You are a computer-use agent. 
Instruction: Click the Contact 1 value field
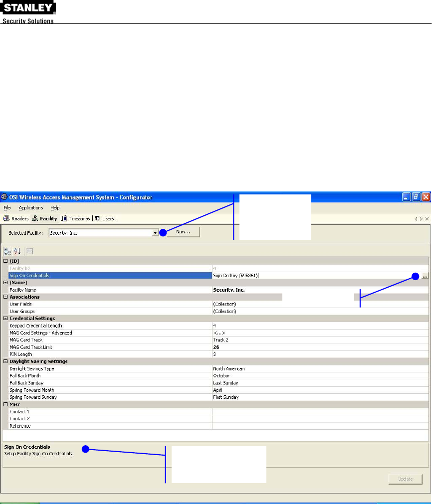[x=320, y=411]
